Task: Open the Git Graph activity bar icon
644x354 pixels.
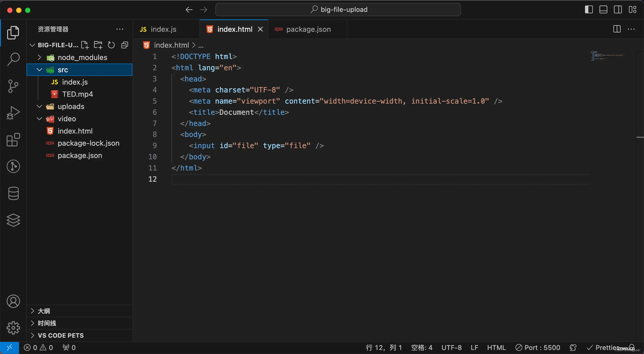Action: point(13,166)
